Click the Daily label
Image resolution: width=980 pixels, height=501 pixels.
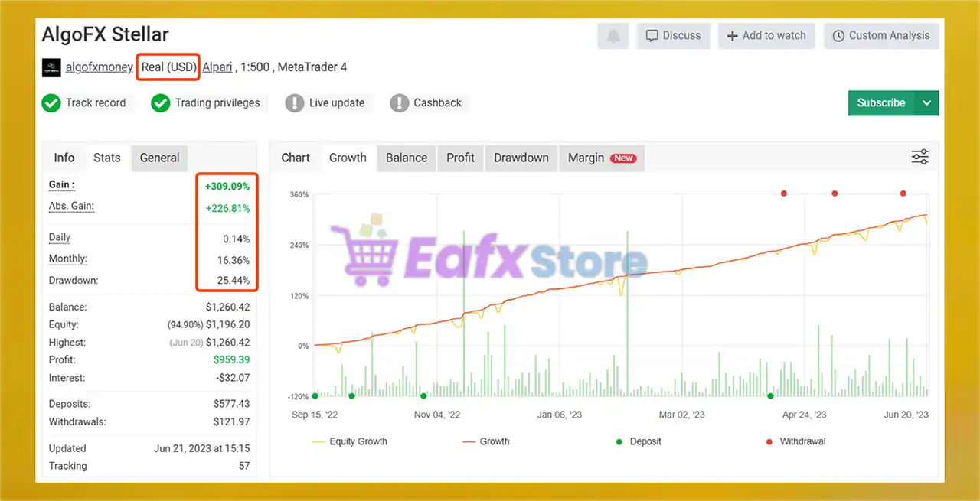coord(60,237)
